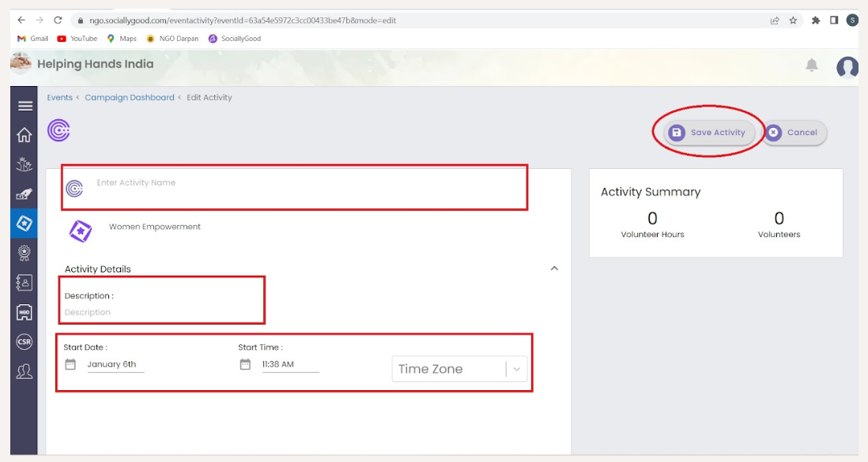Go to Home via sidebar icon
Viewport: 868px width, 462px height.
pyautogui.click(x=25, y=135)
